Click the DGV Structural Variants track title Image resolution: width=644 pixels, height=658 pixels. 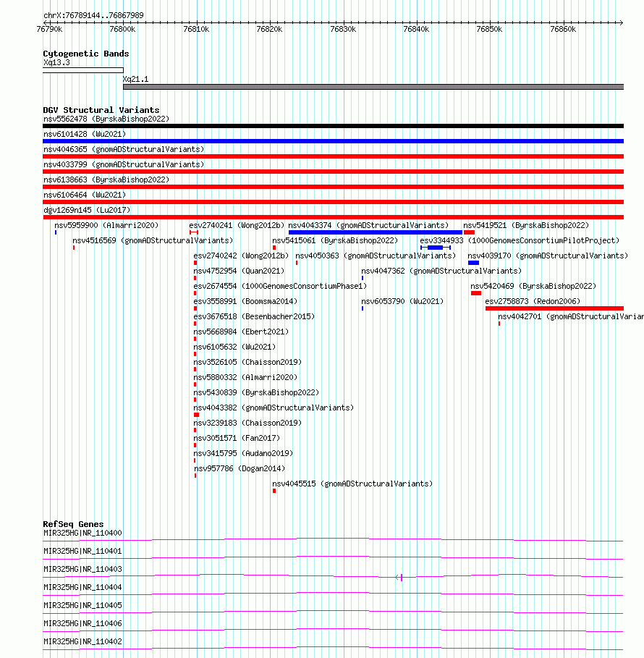coord(101,110)
